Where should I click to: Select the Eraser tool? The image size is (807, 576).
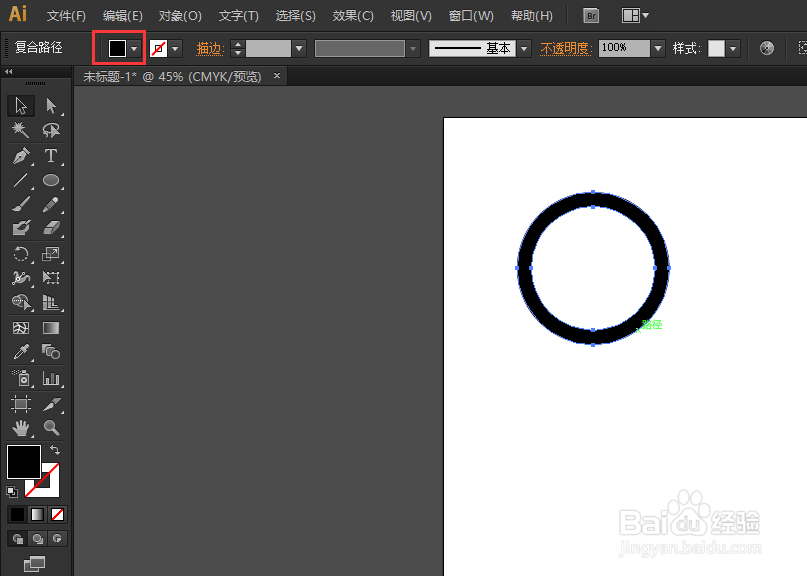[50, 228]
